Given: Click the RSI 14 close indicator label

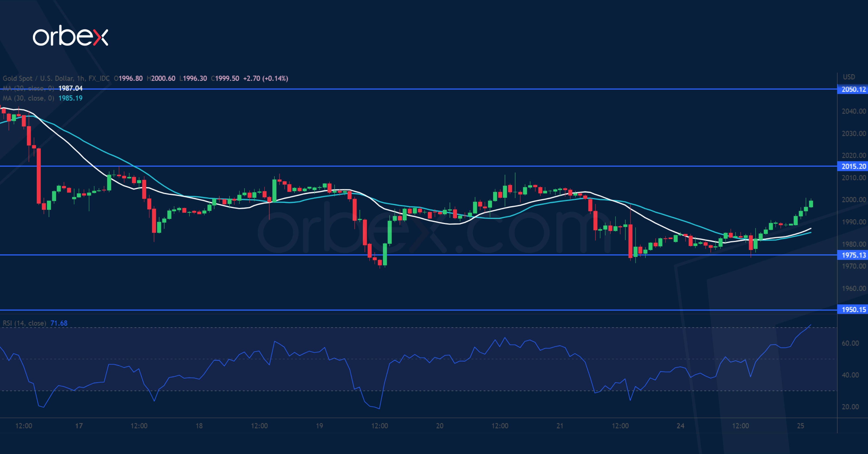Looking at the screenshot, I should (24, 323).
